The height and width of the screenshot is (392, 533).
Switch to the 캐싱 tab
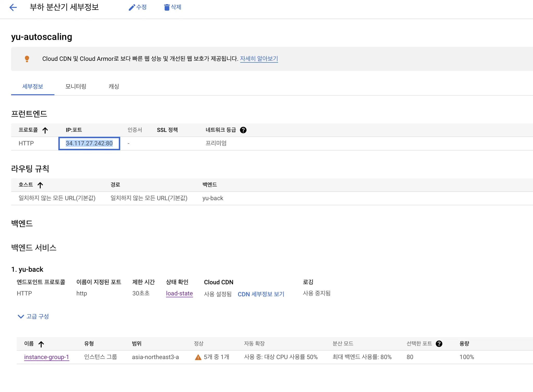point(114,86)
